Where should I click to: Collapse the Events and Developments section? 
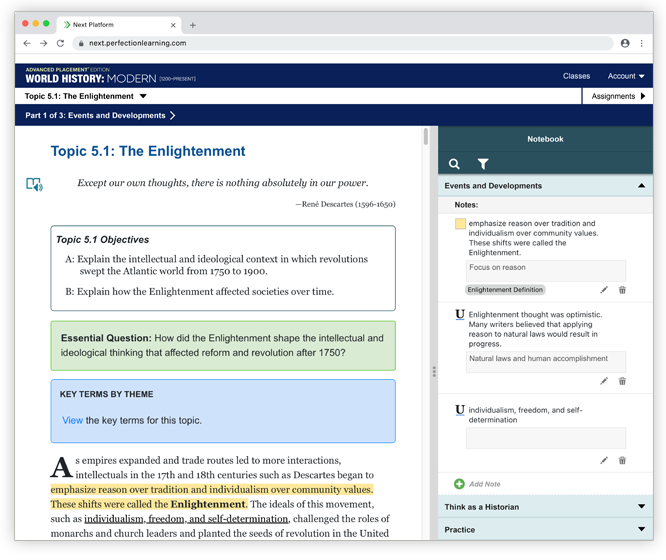point(545,186)
